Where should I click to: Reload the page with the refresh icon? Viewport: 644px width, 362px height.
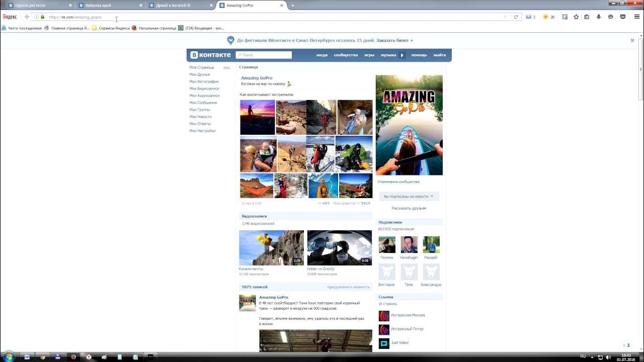tap(516, 17)
